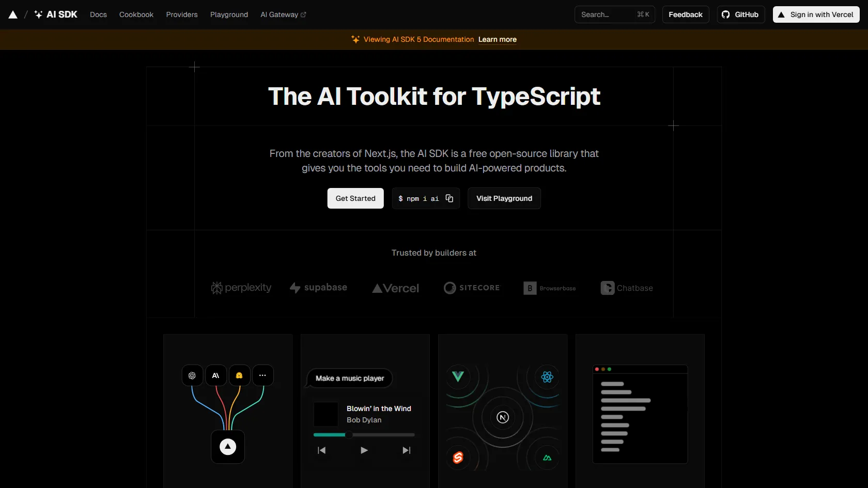The image size is (868, 488).
Task: Sign in with Vercel
Action: [816, 14]
